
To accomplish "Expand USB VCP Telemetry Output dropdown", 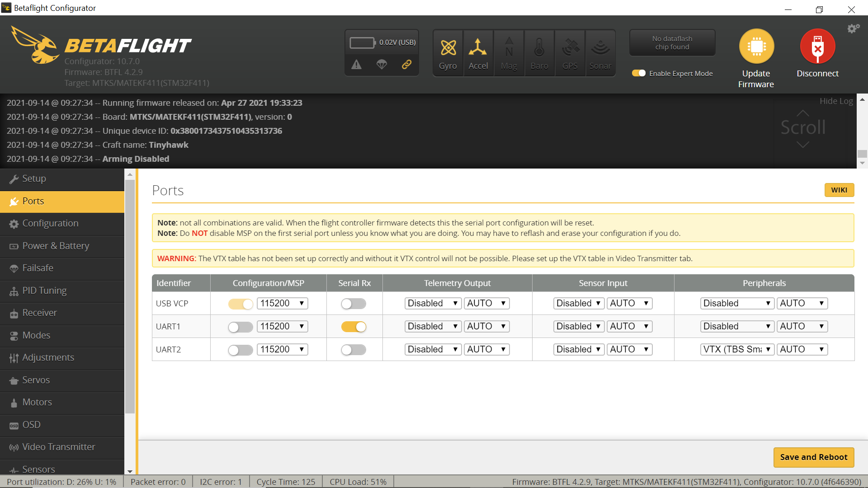I will 433,303.
